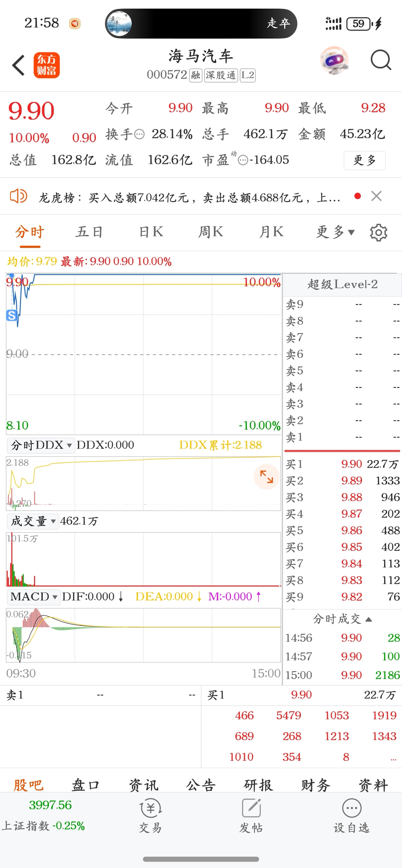The width and height of the screenshot is (402, 868).
Task: Tap the search magnifier icon
Action: [x=381, y=60]
